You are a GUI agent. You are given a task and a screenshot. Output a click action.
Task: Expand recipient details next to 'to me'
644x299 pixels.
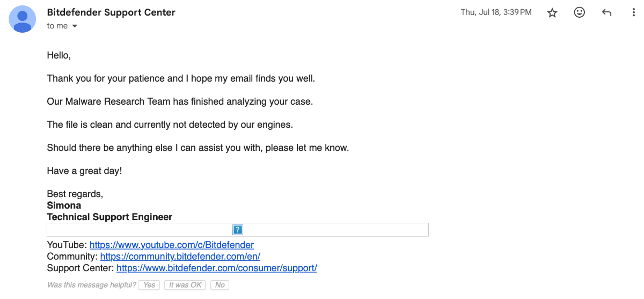75,26
